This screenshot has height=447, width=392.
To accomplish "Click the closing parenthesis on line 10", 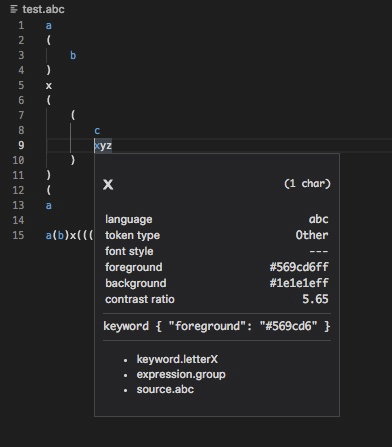I will tap(73, 160).
